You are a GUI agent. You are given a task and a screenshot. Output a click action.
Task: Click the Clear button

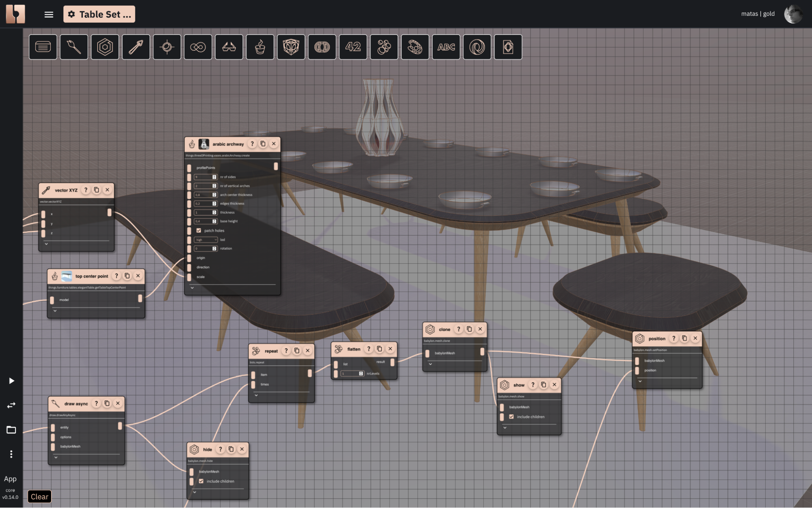point(39,497)
